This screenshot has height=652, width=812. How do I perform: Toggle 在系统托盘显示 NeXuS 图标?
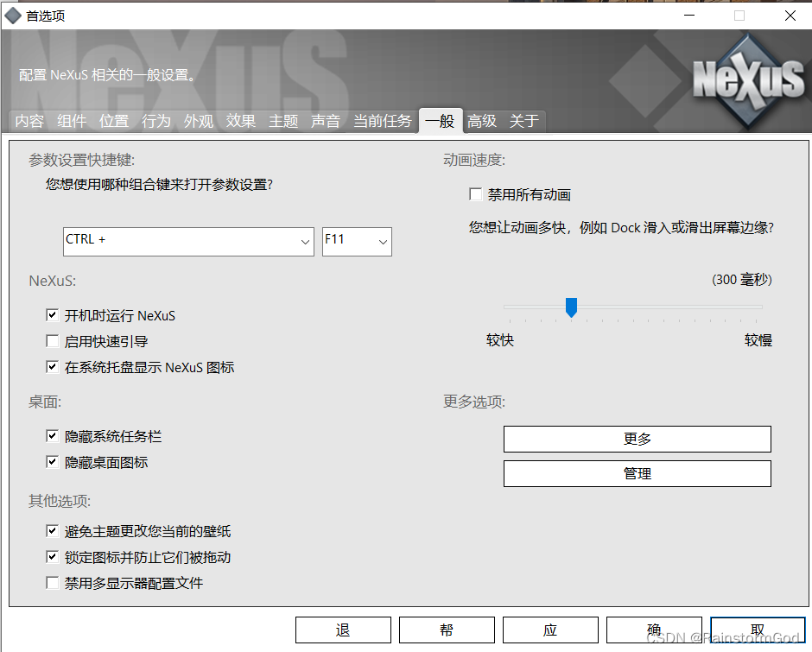coord(53,367)
